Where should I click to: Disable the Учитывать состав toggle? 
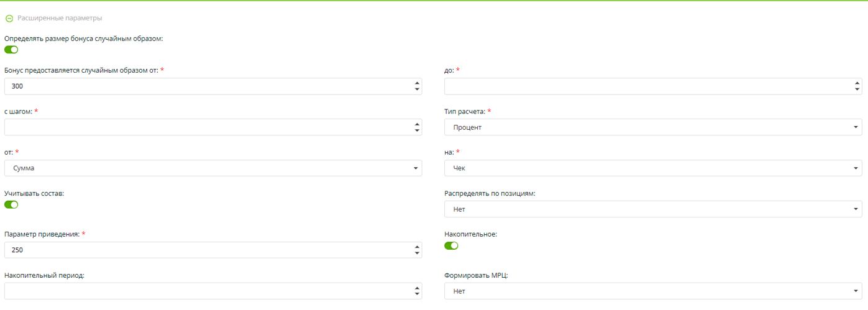(x=11, y=204)
